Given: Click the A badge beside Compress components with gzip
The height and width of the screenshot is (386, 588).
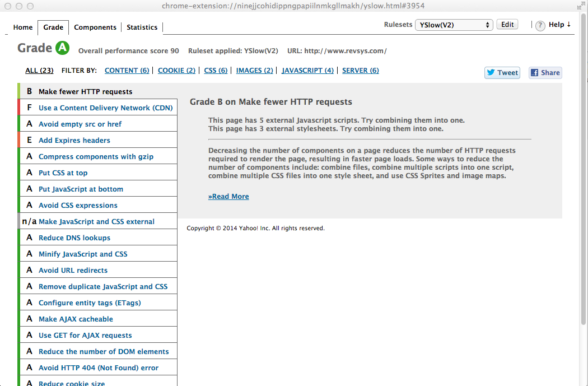Looking at the screenshot, I should [x=29, y=156].
